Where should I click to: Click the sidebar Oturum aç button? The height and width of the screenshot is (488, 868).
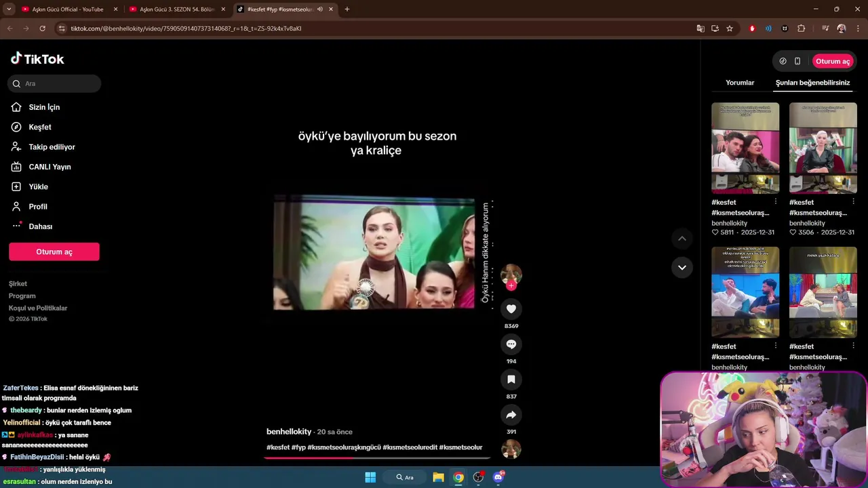[54, 251]
